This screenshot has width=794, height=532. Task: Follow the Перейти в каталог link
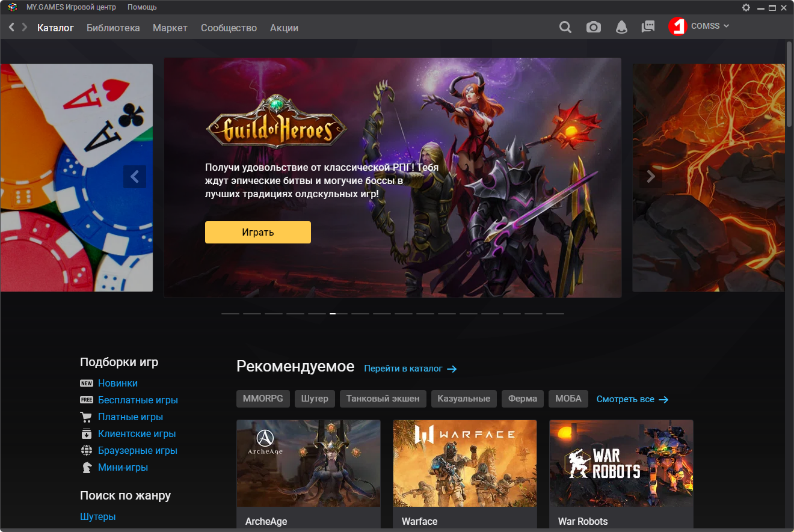coord(410,368)
